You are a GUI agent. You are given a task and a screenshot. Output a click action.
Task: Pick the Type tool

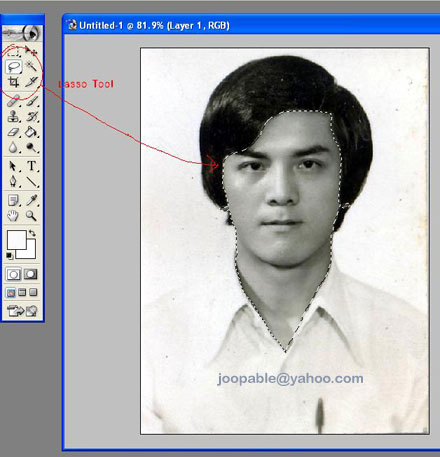(x=31, y=166)
